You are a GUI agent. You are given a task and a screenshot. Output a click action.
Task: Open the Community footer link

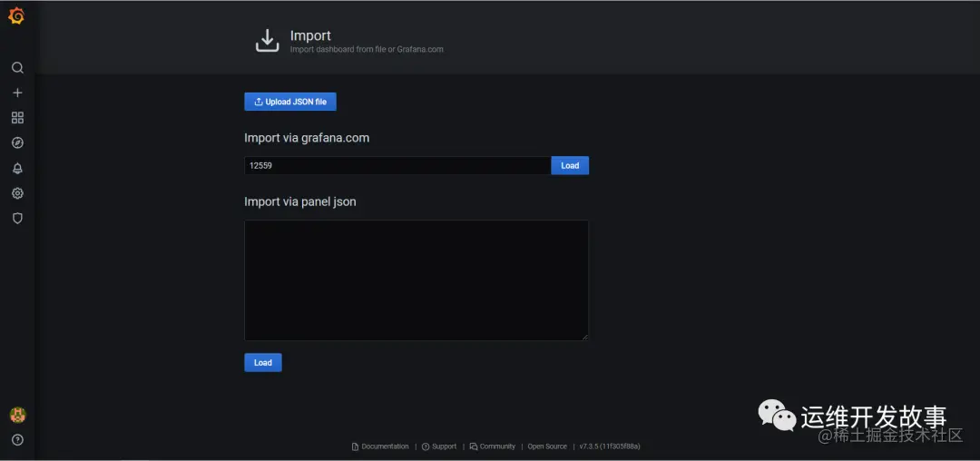click(x=493, y=446)
